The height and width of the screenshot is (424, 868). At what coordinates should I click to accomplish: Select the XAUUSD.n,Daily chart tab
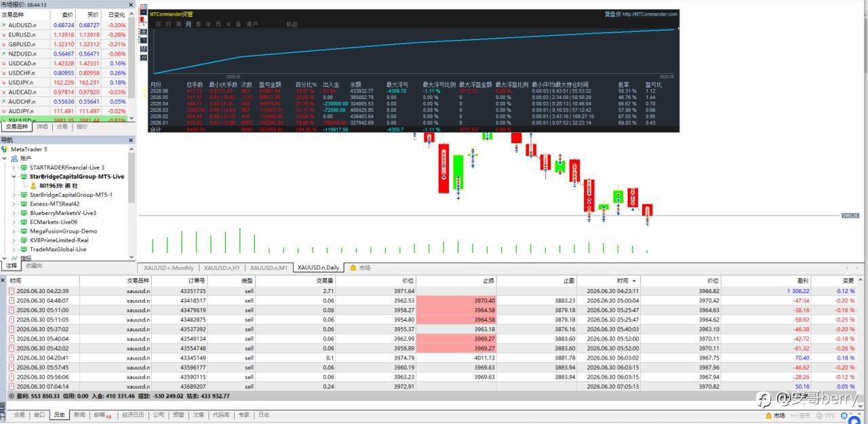[318, 267]
